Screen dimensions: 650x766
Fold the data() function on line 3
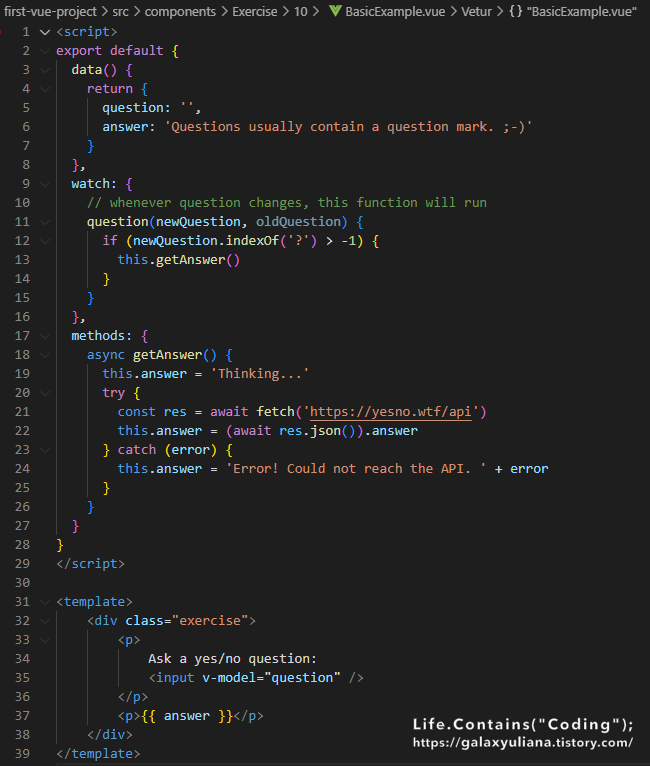coord(45,70)
